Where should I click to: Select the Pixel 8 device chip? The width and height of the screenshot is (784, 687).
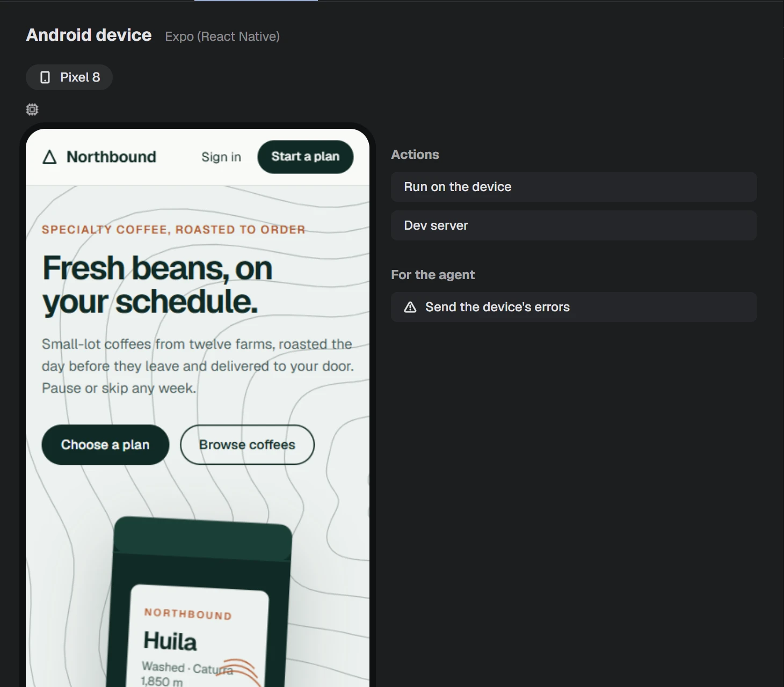point(69,77)
